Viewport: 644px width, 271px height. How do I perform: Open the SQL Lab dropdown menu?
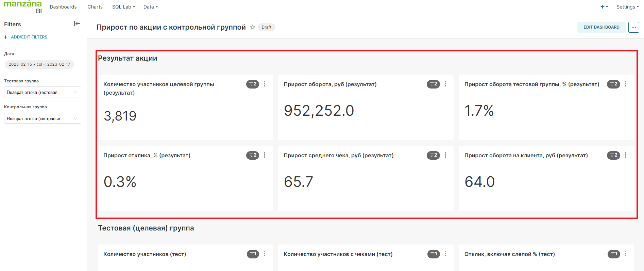[123, 7]
